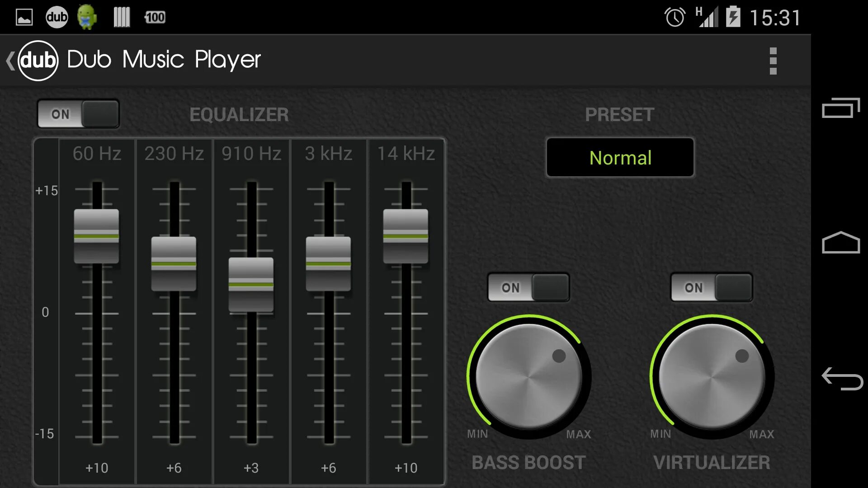Expand the PRESET dropdown selector

(619, 157)
